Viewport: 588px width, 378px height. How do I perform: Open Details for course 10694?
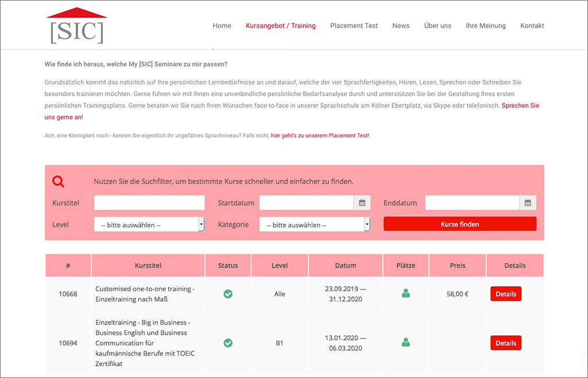[506, 343]
